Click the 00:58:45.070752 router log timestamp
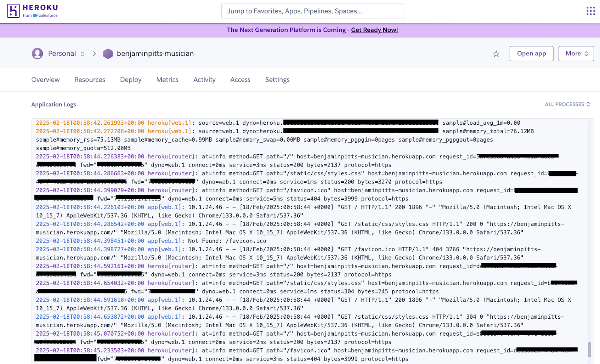The image size is (600, 364). 90,334
